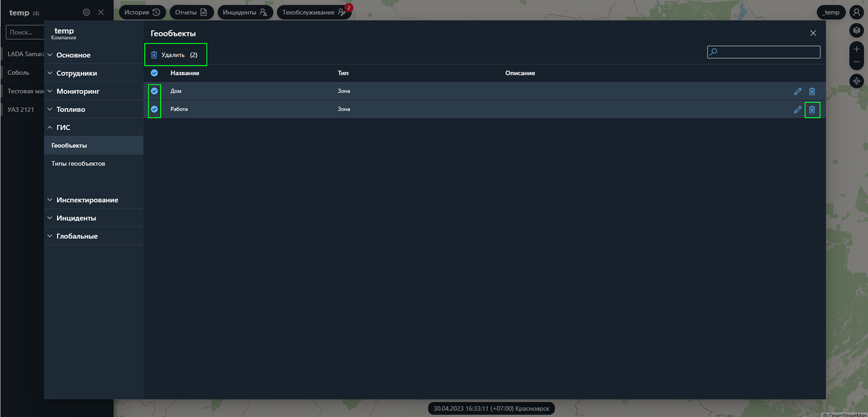868x417 pixels.
Task: Open the История button in top bar
Action: (142, 12)
